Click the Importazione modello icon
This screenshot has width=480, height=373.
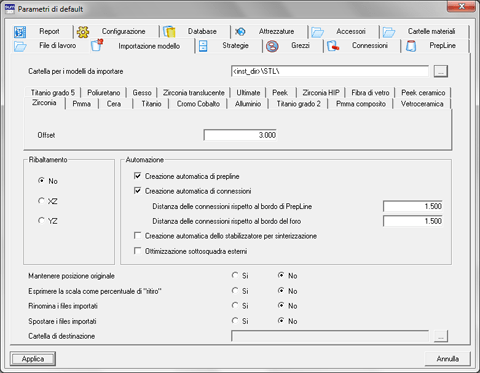[x=97, y=45]
